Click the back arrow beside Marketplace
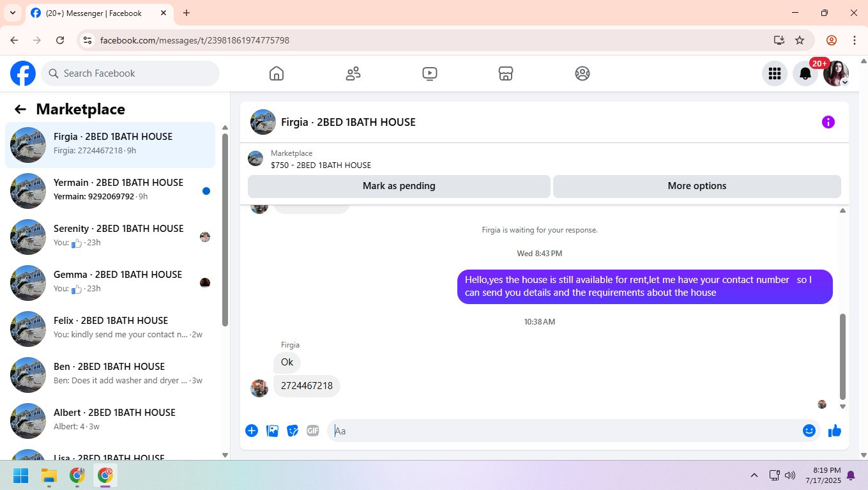The image size is (868, 490). [20, 109]
